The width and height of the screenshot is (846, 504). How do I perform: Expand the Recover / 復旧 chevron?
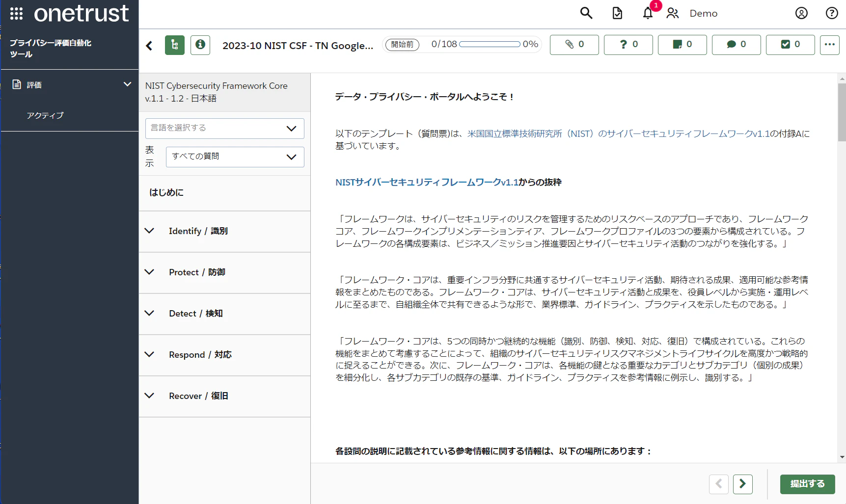(x=149, y=396)
